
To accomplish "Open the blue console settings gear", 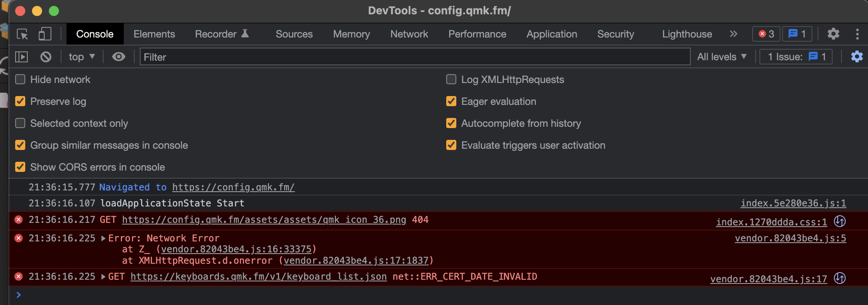I will pos(857,57).
